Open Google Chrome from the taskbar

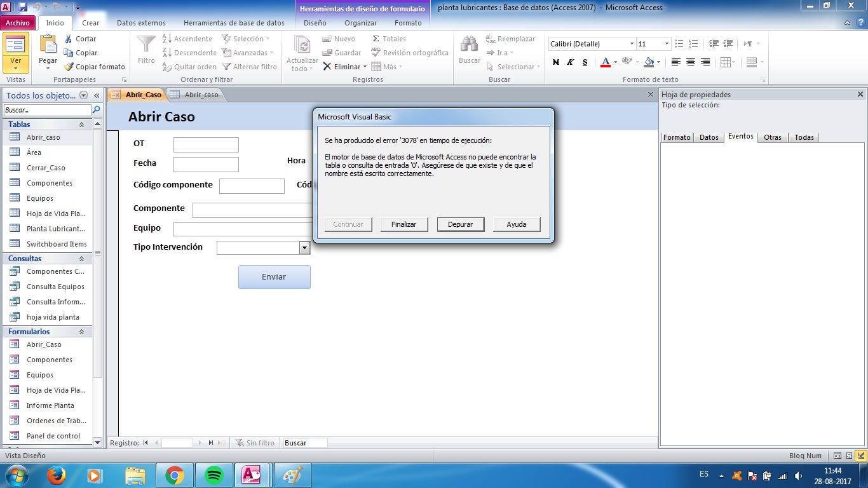[175, 475]
